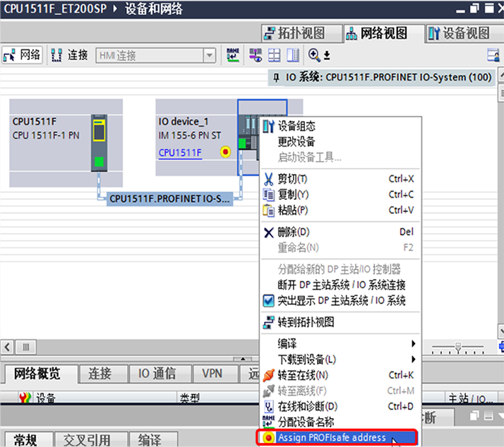
Task: Click the assign device name toolbar icon
Action: pos(233,55)
